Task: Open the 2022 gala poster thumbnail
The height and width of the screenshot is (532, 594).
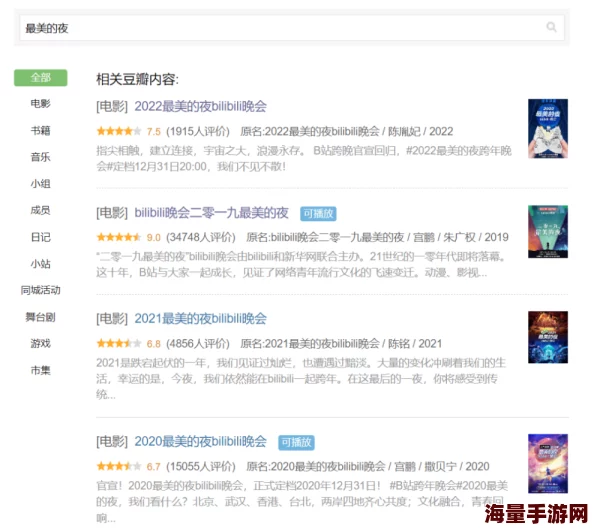Action: [x=548, y=128]
